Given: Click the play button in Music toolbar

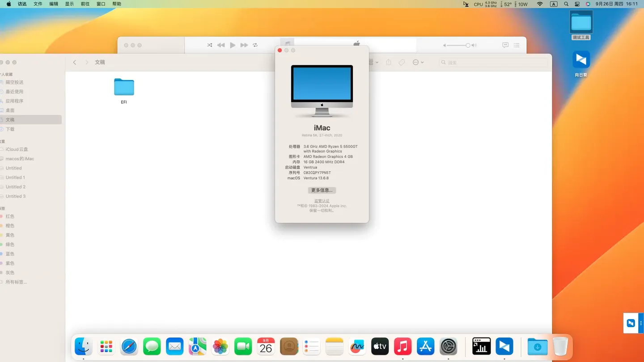Looking at the screenshot, I should (x=233, y=45).
